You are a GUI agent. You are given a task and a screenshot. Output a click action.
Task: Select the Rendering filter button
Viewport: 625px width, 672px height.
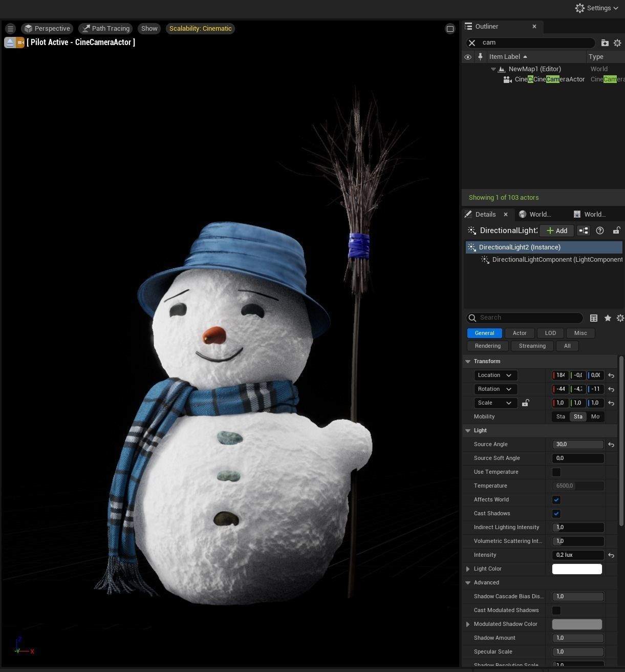(488, 346)
